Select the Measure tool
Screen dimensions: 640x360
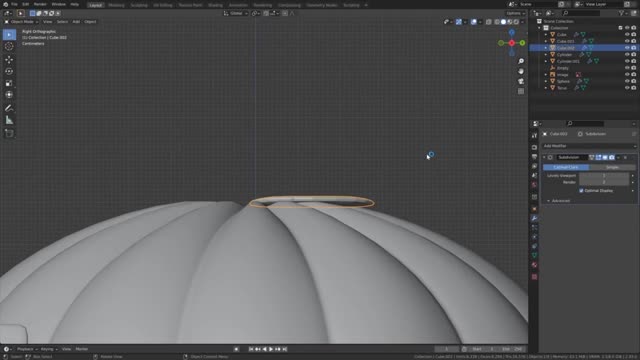tap(9, 120)
